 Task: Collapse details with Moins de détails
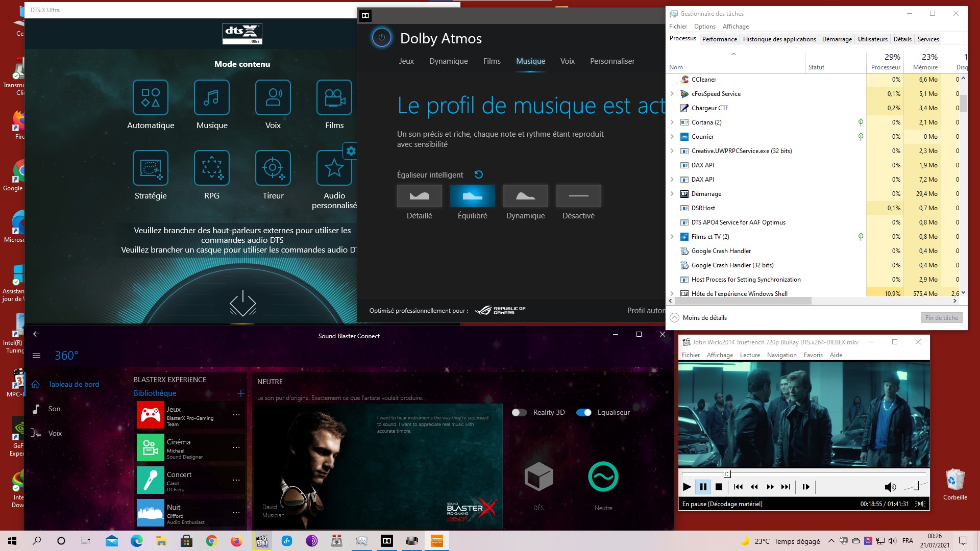[698, 318]
